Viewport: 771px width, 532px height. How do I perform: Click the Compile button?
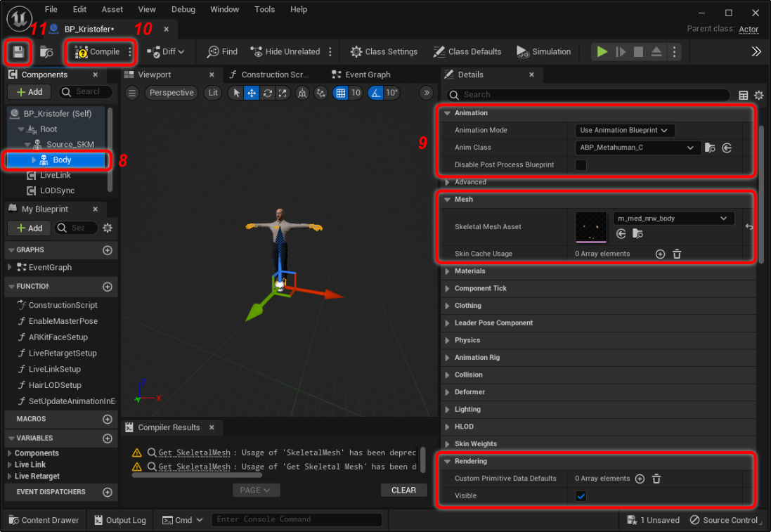click(x=98, y=52)
